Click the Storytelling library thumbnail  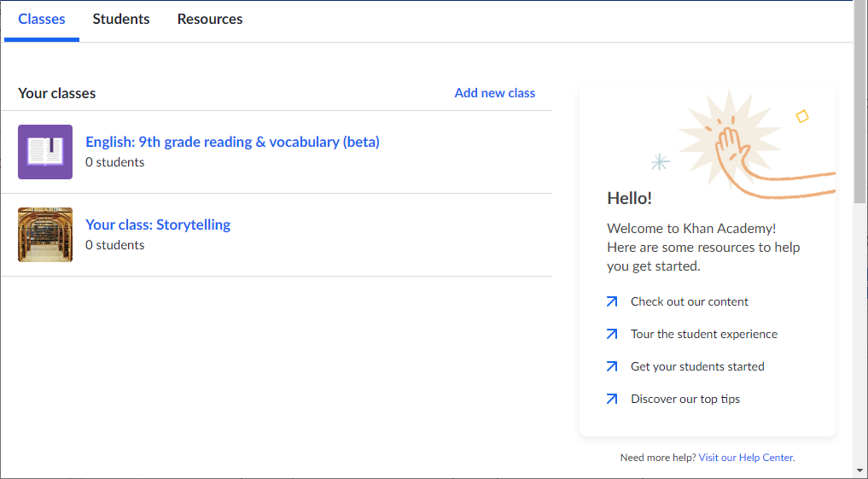pos(45,234)
